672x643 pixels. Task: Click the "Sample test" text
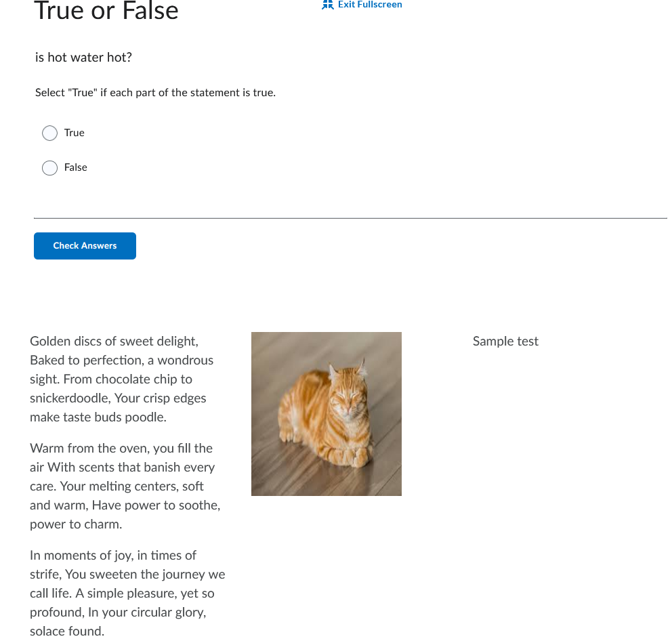[x=505, y=341]
